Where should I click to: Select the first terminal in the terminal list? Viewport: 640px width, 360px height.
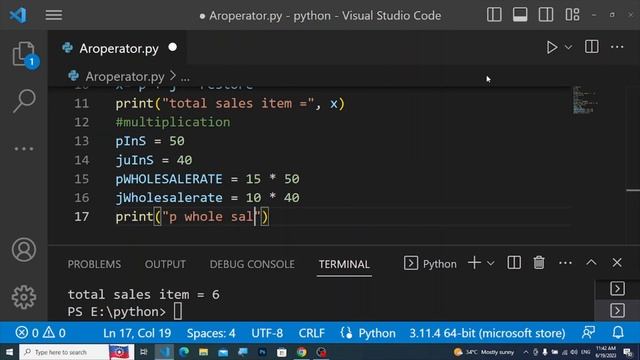coord(617,289)
